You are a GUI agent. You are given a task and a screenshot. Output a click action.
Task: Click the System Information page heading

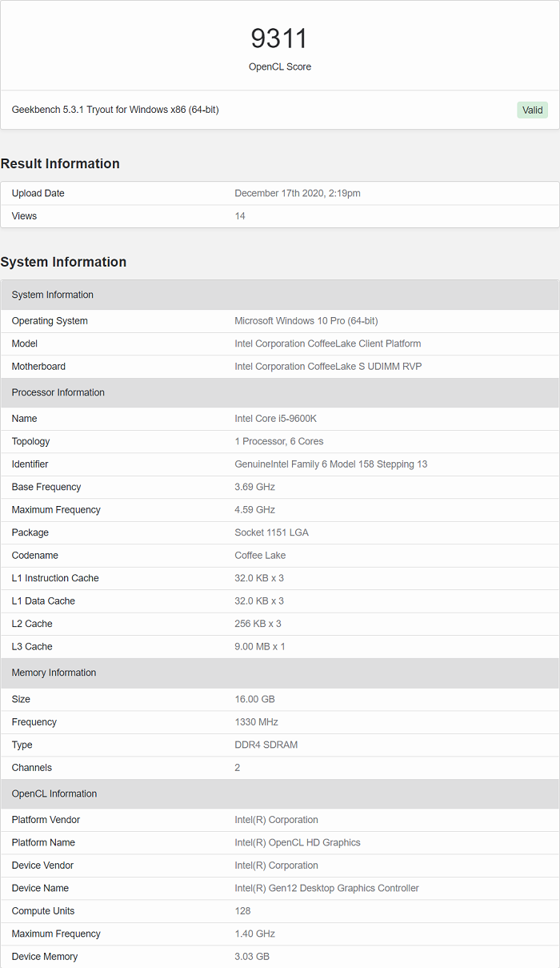[x=63, y=262]
